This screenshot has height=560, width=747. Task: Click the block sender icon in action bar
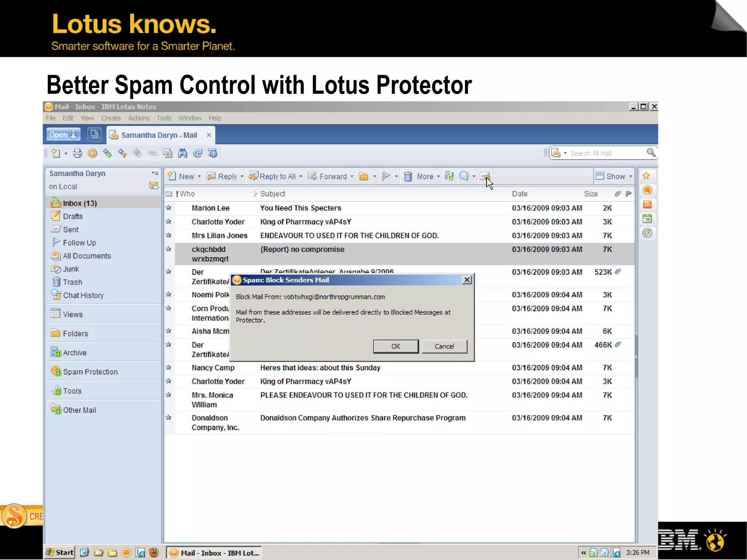(484, 177)
